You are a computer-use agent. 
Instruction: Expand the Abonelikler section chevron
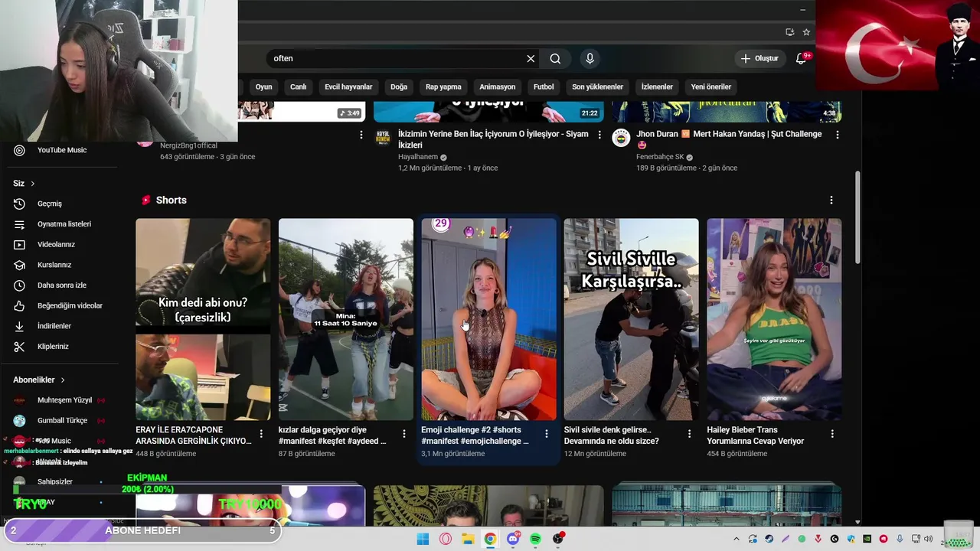(x=63, y=380)
